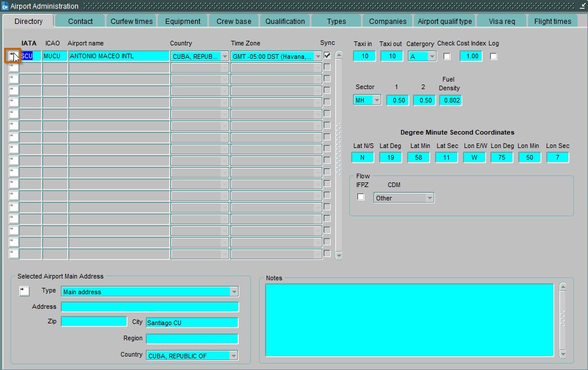Click the Notes scroll up arrow
588x370 pixels.
tap(562, 287)
